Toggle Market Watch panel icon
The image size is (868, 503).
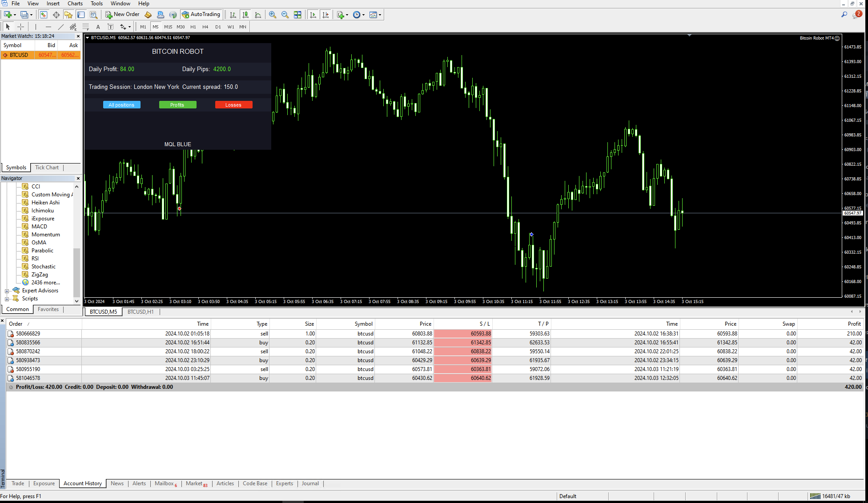click(x=44, y=15)
